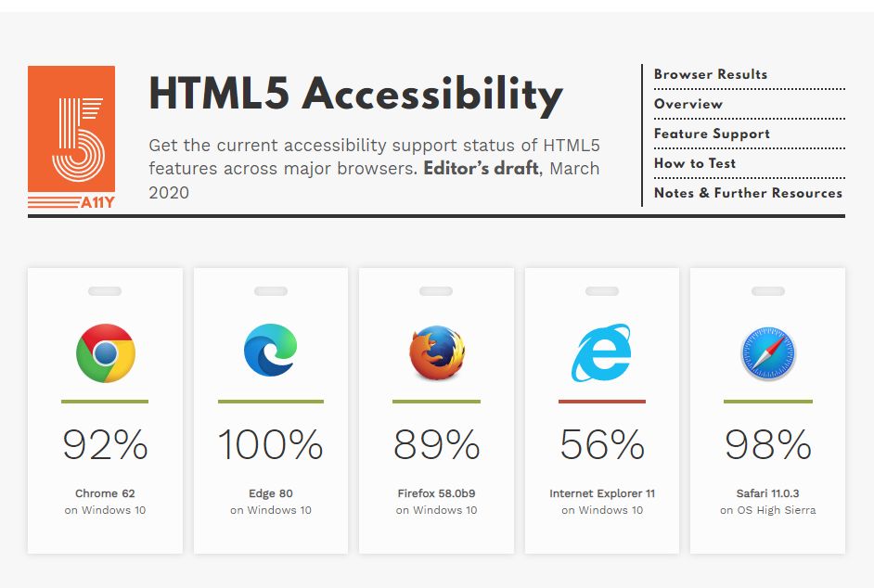Click the HTML5 Accessibility heading
The height and width of the screenshot is (588, 874).
(x=355, y=94)
